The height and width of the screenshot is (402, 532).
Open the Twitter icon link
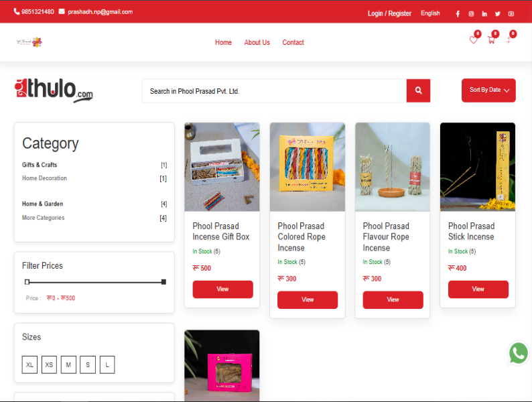coord(498,13)
